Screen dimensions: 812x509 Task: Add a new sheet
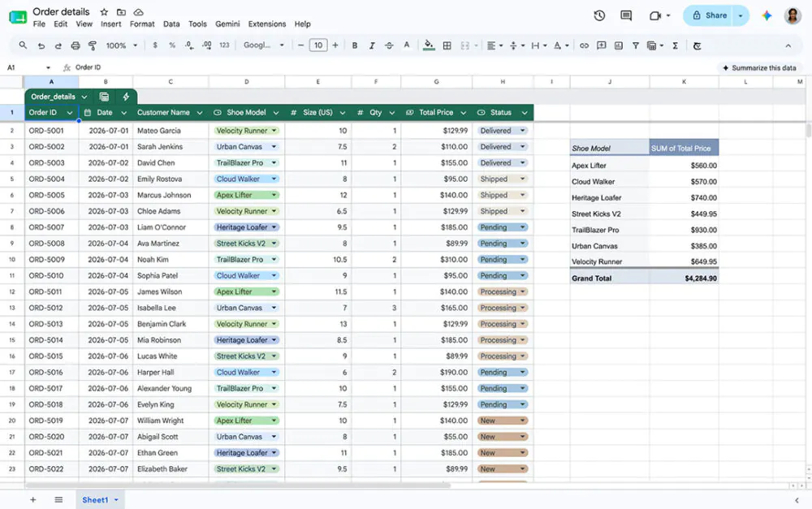pos(32,500)
